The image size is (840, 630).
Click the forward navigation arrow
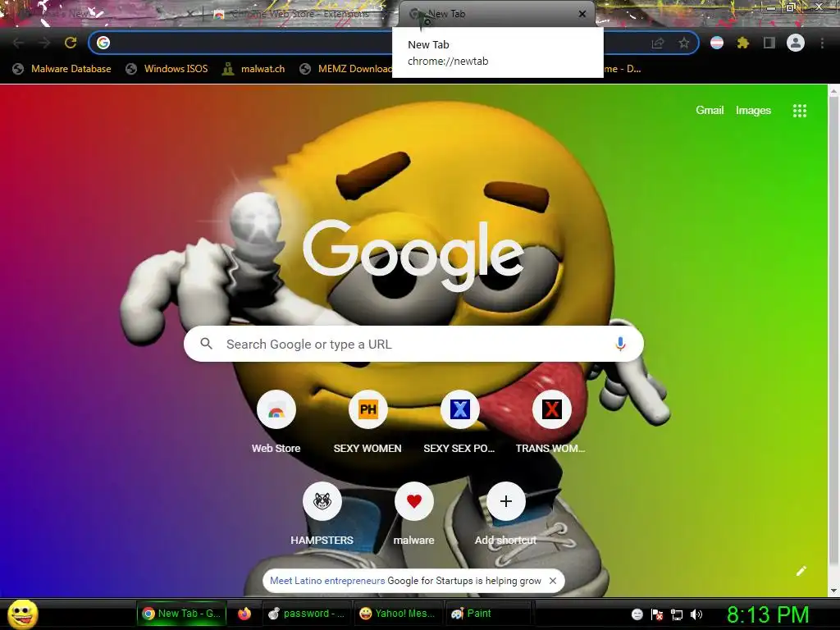coord(44,43)
